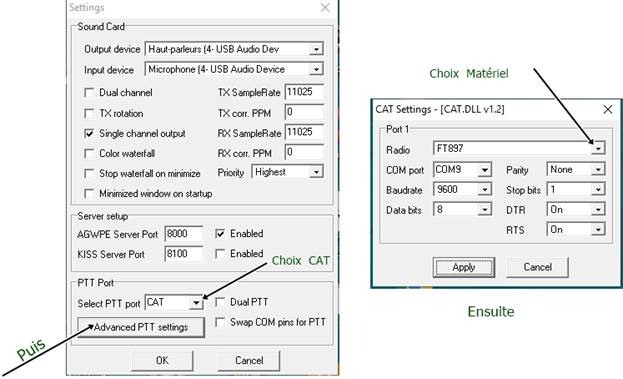
Task: Close the Settings window
Action: click(x=325, y=8)
